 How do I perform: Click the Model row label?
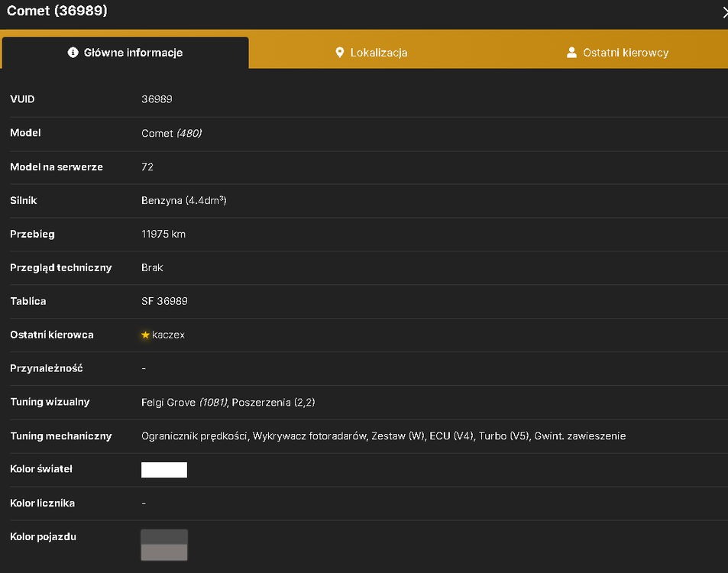[25, 133]
